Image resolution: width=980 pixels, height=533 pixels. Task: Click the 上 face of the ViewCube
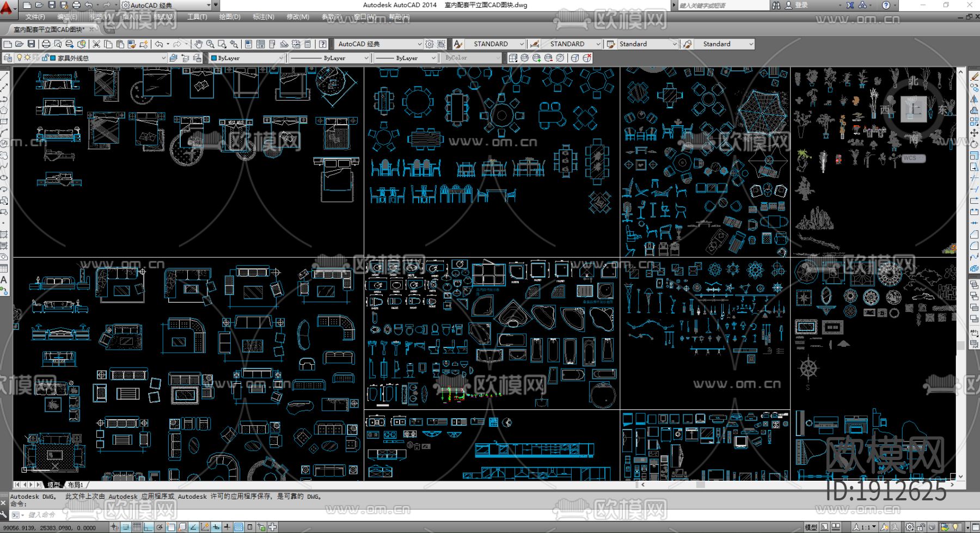pyautogui.click(x=914, y=109)
